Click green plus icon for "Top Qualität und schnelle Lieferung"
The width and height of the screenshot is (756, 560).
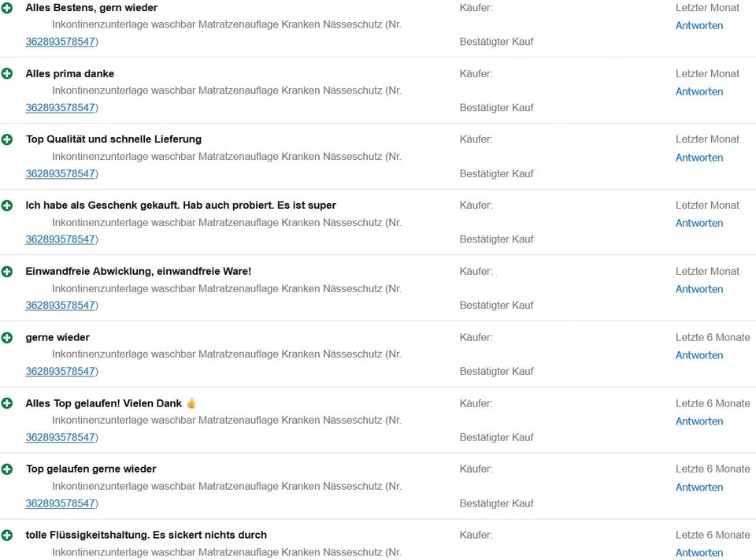[x=7, y=139]
